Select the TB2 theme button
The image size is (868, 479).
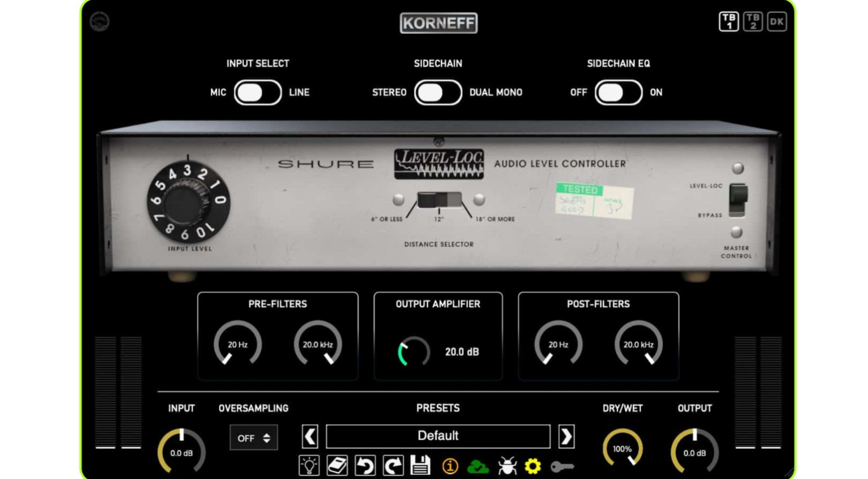pyautogui.click(x=752, y=23)
